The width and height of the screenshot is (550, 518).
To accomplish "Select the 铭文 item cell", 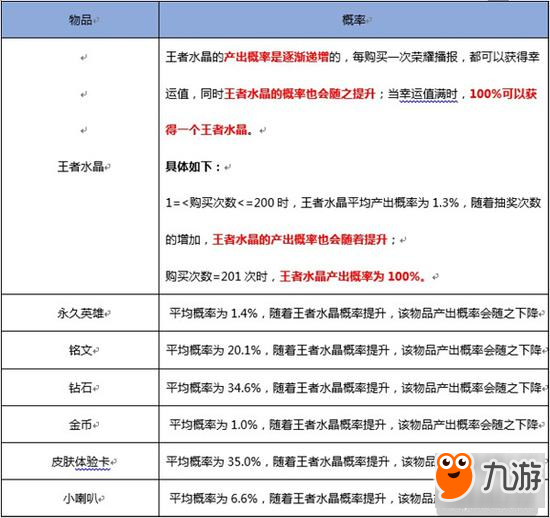I will (80, 350).
